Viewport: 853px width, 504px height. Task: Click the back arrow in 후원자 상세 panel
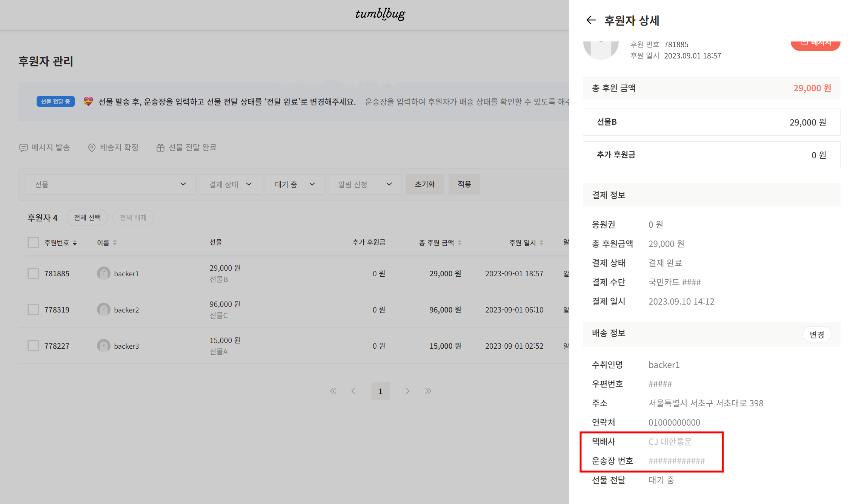click(x=590, y=20)
